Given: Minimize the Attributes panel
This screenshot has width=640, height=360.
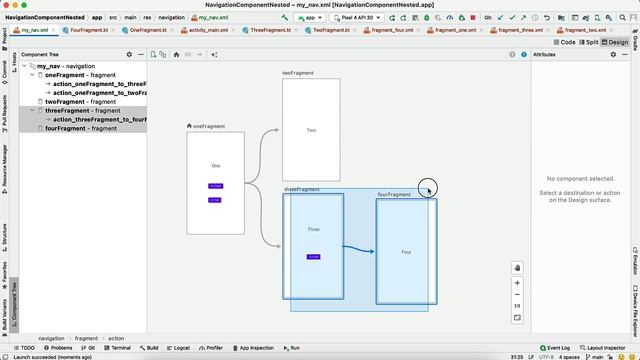Looking at the screenshot, I should [x=625, y=54].
